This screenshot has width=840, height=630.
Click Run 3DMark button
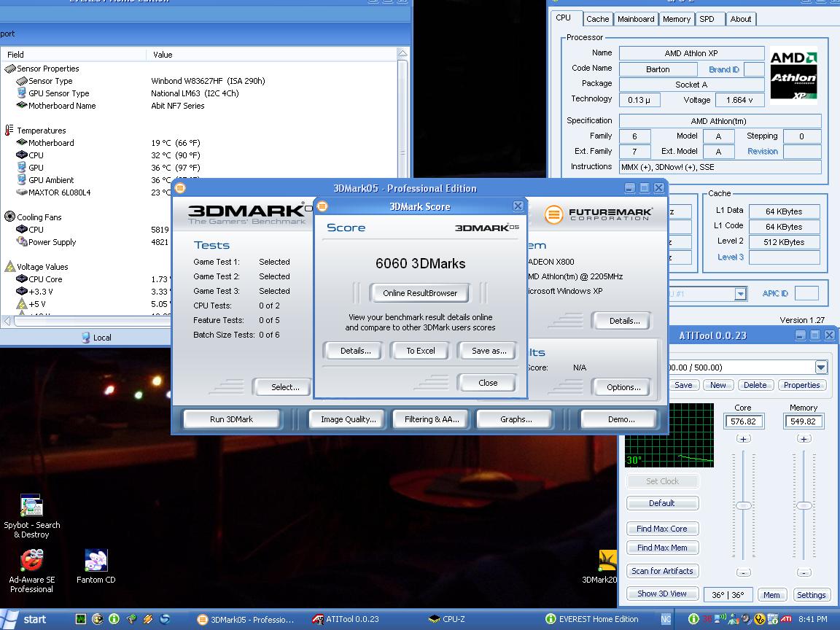(231, 419)
